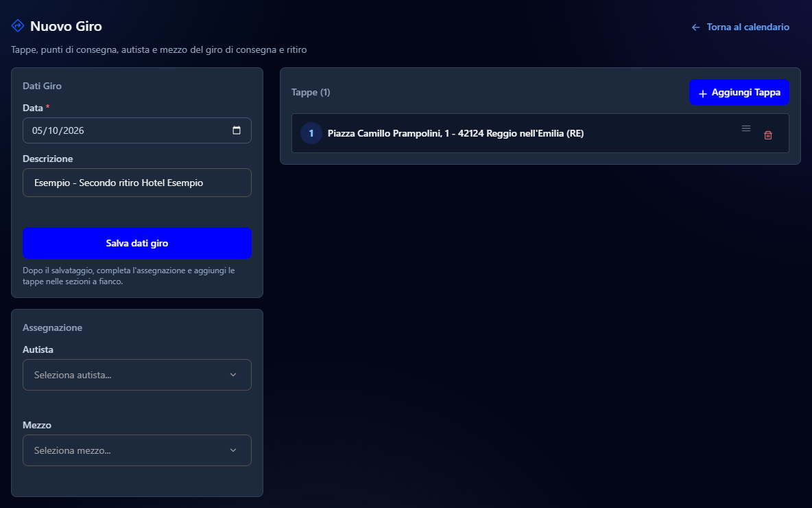This screenshot has height=508, width=812.
Task: Click the Mezzo field label
Action: (x=37, y=425)
